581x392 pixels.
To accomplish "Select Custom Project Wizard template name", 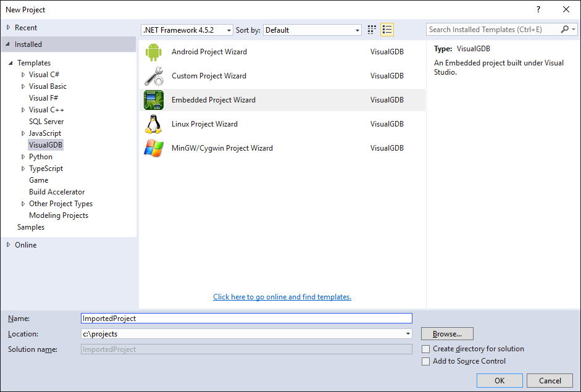I will coord(209,76).
